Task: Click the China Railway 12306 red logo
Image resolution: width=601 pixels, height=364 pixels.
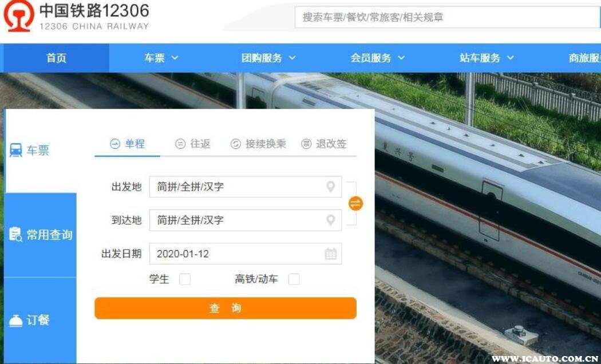Action: point(19,15)
